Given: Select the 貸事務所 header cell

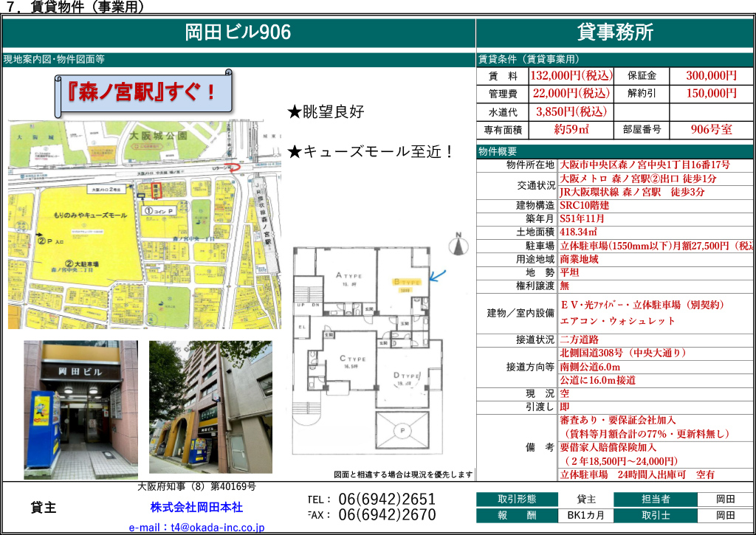Looking at the screenshot, I should 615,32.
